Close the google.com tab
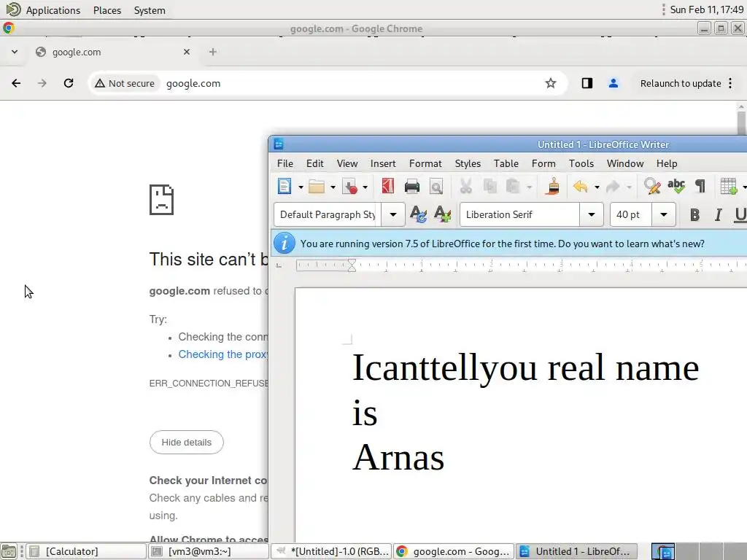Image resolution: width=747 pixels, height=560 pixels. click(187, 52)
